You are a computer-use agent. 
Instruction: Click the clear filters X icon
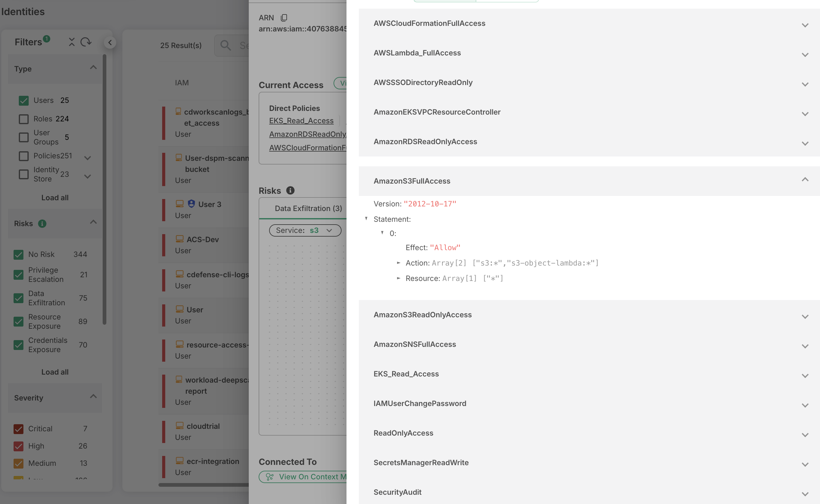coord(72,42)
